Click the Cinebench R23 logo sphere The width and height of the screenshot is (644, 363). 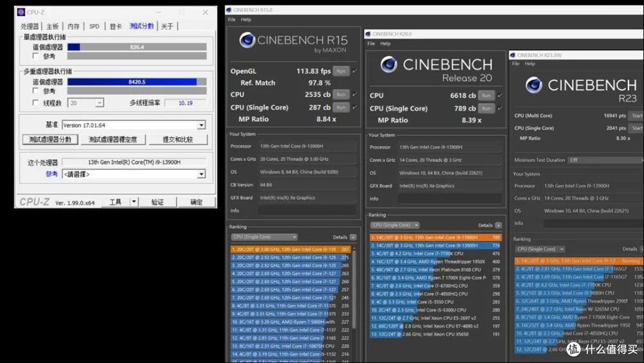pyautogui.click(x=534, y=85)
